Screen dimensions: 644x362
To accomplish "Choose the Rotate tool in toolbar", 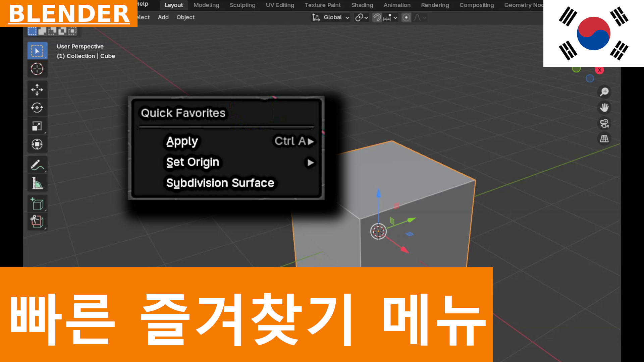I will pyautogui.click(x=37, y=108).
